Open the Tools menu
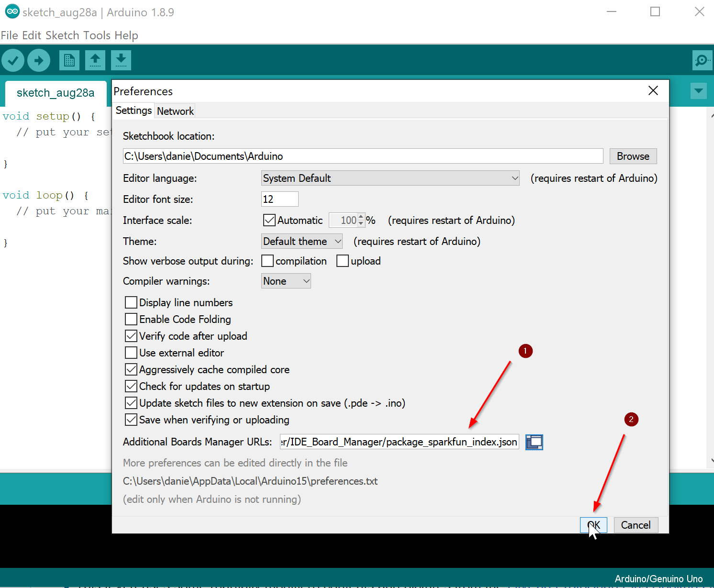This screenshot has height=588, width=714. point(97,35)
